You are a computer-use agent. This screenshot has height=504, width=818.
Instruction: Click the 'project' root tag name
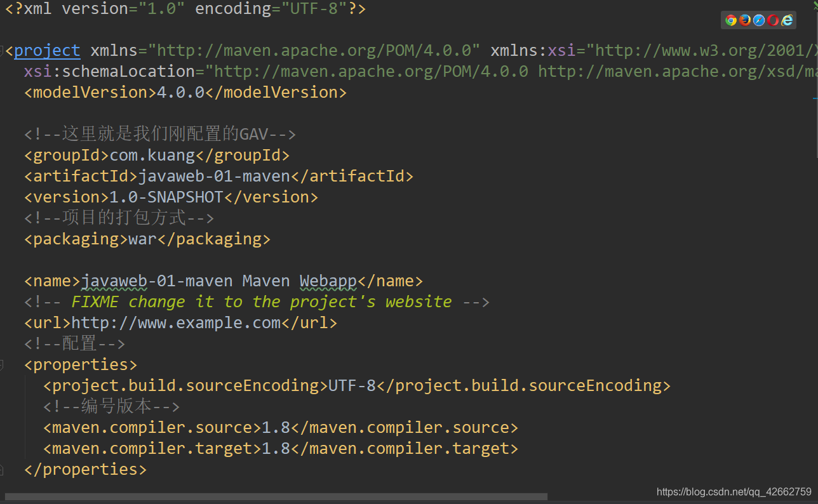coord(47,51)
